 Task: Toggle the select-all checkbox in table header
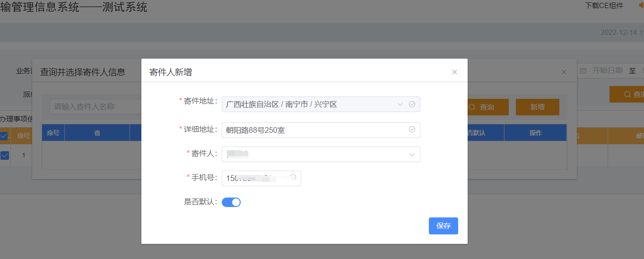(4, 136)
